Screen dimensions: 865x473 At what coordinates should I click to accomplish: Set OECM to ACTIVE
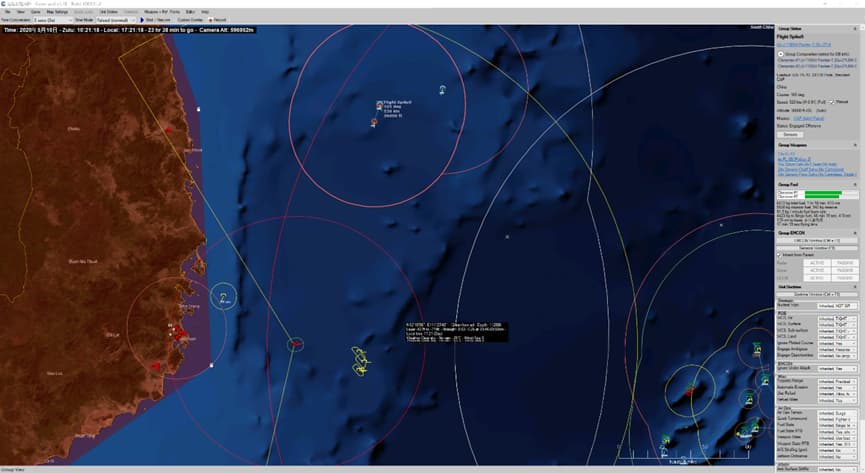[x=817, y=278]
